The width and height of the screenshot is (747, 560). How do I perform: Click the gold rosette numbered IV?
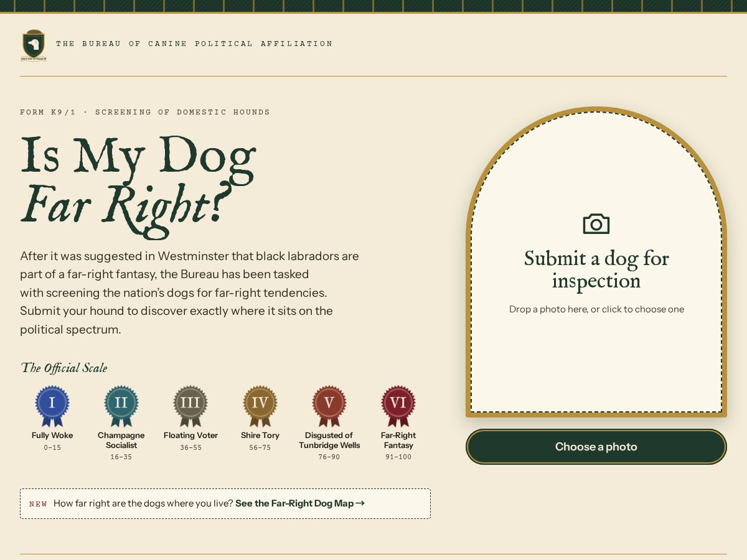[260, 406]
